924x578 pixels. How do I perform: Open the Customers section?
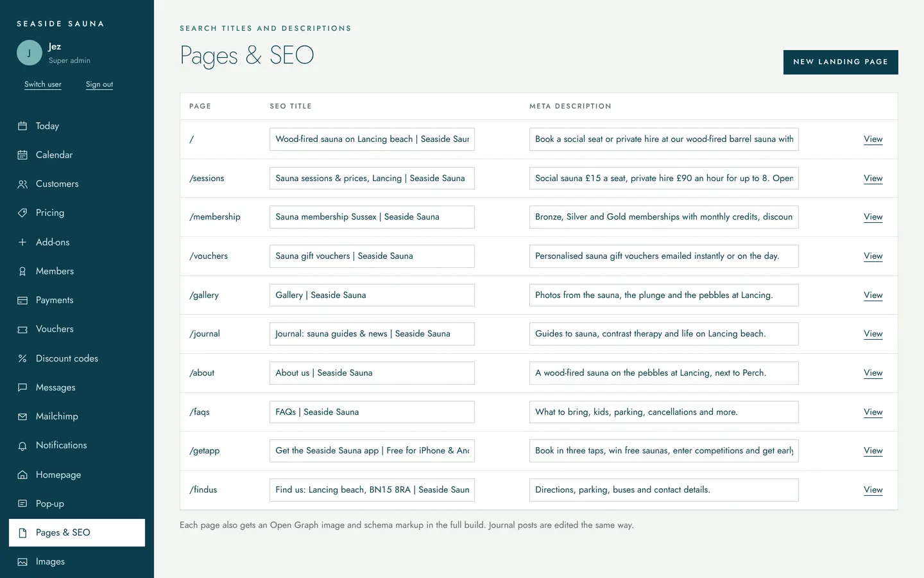point(77,184)
